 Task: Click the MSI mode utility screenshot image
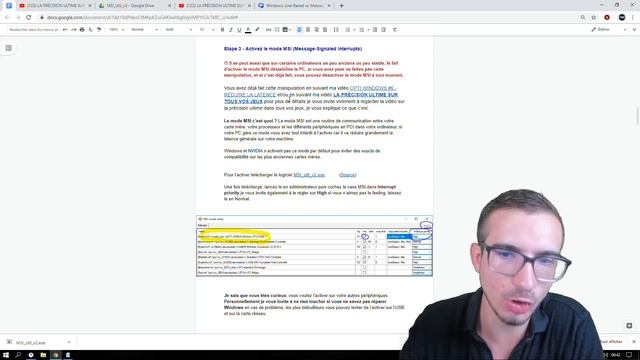(x=314, y=246)
